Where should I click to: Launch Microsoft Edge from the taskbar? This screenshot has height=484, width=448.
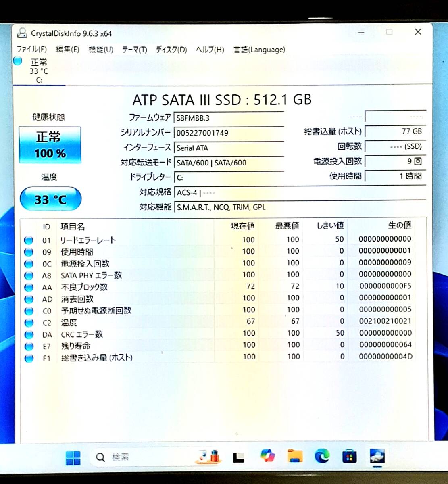pyautogui.click(x=322, y=456)
